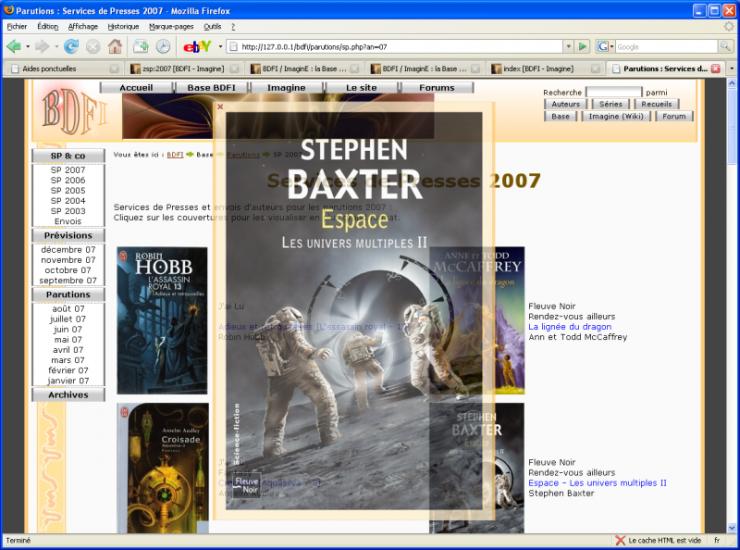Select SP 2003 in the sidebar
The height and width of the screenshot is (550, 740).
click(x=68, y=211)
